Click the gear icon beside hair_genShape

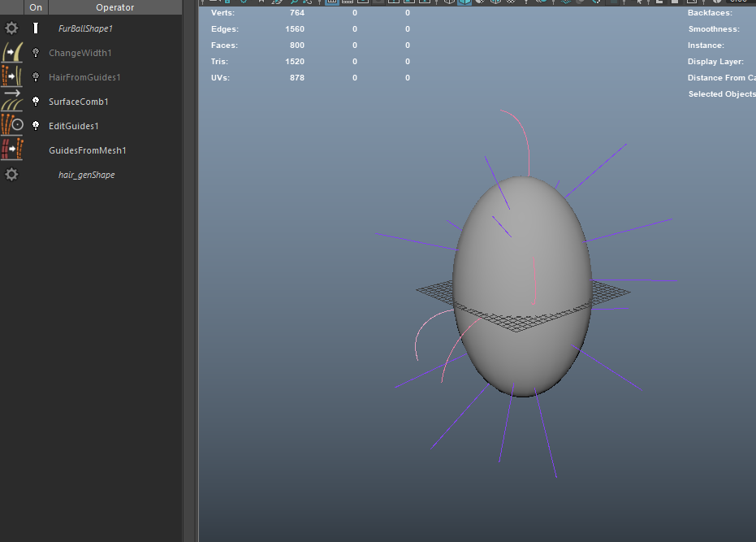[11, 175]
